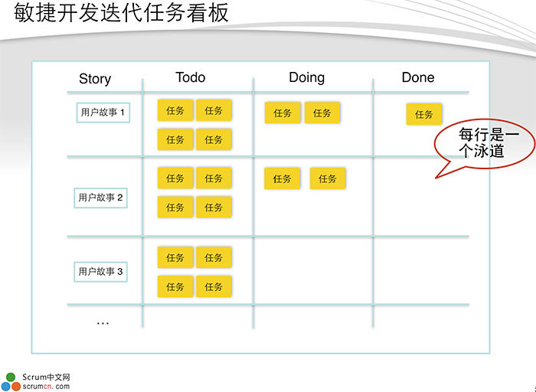The width and height of the screenshot is (536, 392).
Task: Select second Doing task card of 用户故事 2
Action: pyautogui.click(x=328, y=178)
